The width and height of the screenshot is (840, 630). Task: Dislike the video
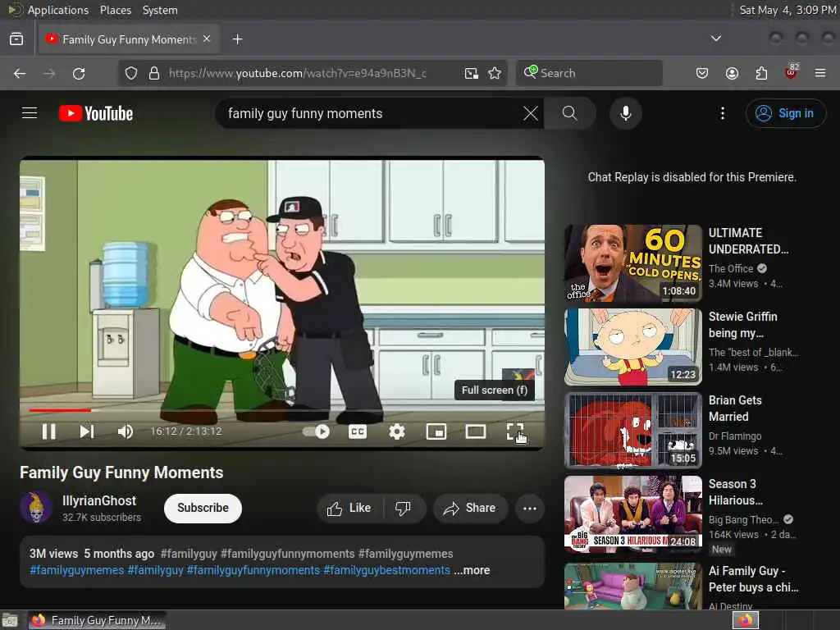click(x=403, y=508)
